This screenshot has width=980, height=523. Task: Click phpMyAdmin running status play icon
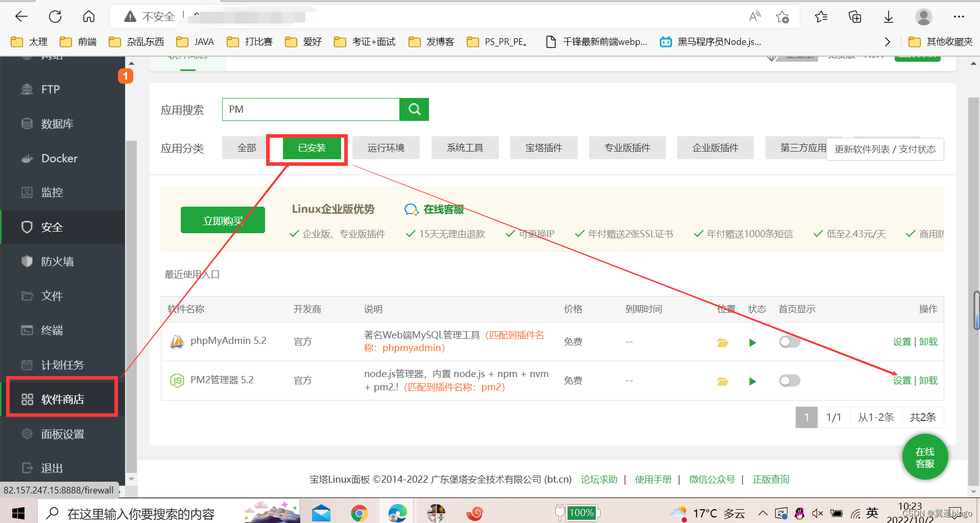click(752, 342)
